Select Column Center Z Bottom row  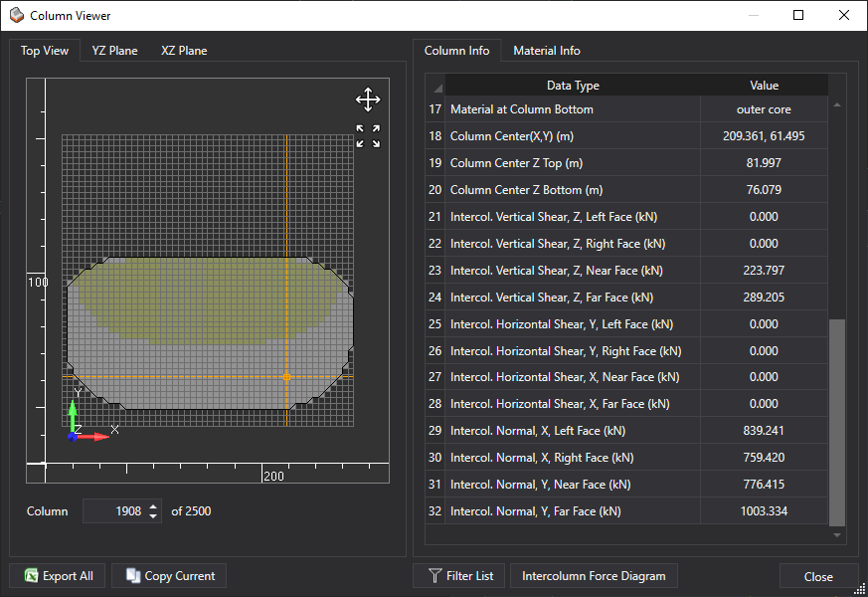click(x=626, y=189)
